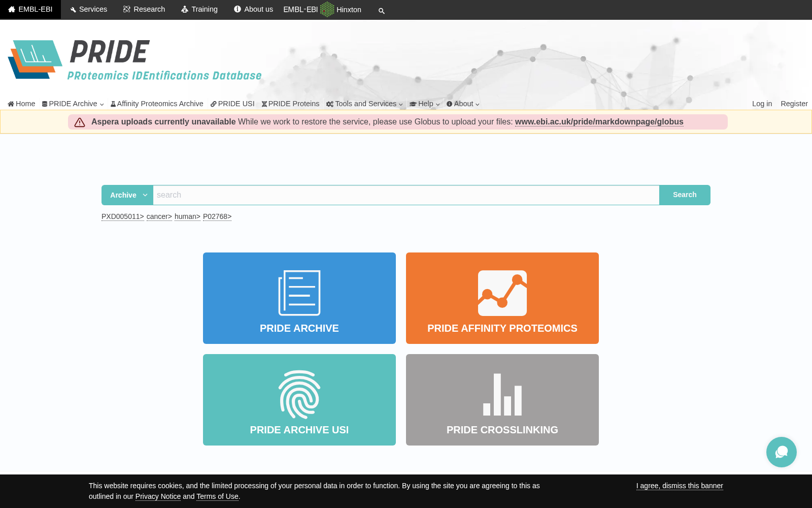Click the Register link
This screenshot has width=812, height=508.
tap(794, 104)
